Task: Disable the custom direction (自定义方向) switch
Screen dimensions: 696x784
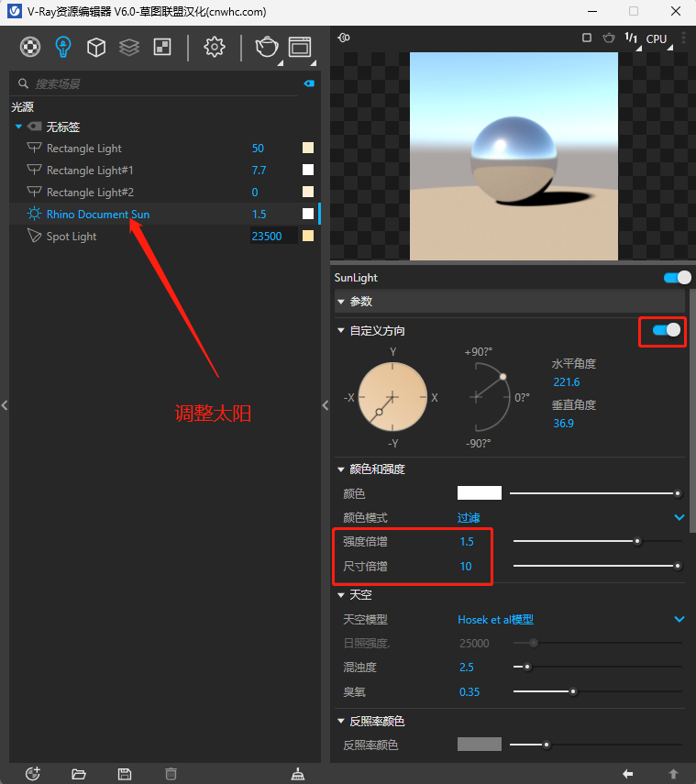Action: 667,330
